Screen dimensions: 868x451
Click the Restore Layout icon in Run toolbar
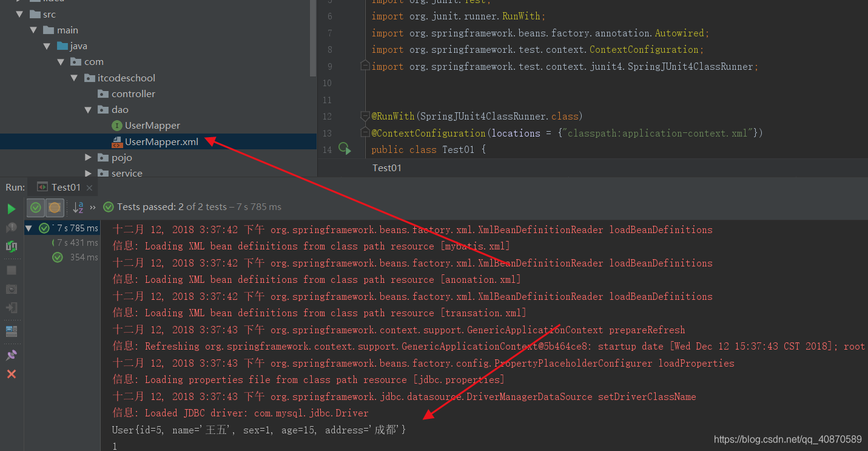(11, 331)
